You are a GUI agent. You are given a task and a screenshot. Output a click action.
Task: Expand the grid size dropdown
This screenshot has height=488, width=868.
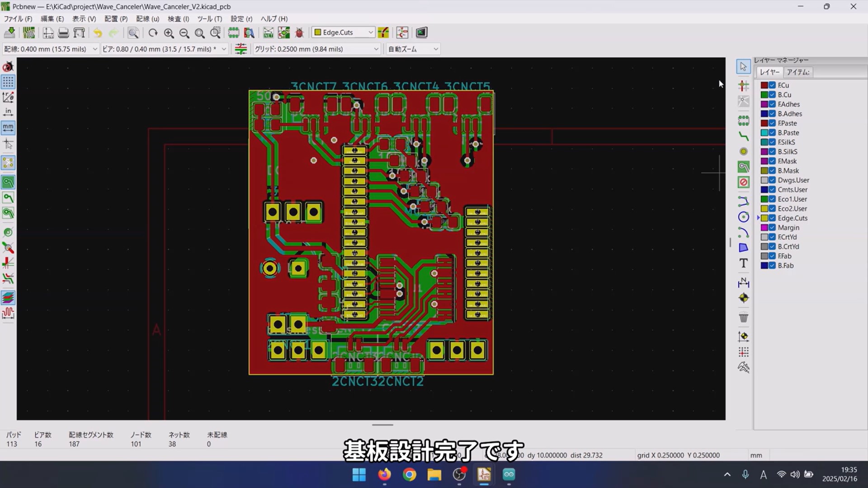coord(376,49)
